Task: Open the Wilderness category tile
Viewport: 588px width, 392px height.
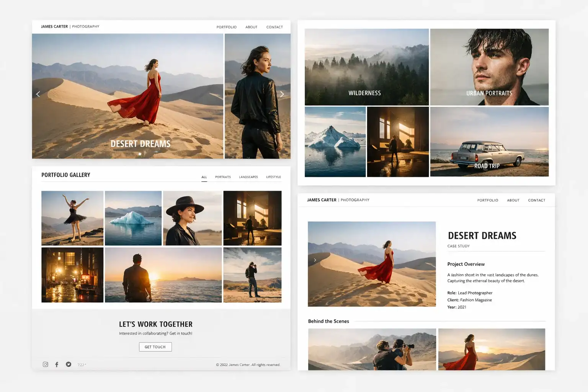Action: pos(366,67)
